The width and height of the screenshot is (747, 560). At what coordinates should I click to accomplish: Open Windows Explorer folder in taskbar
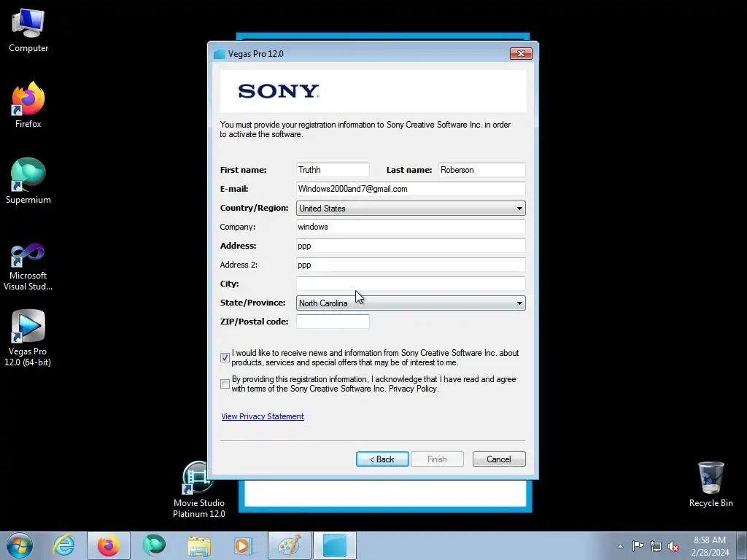(199, 545)
